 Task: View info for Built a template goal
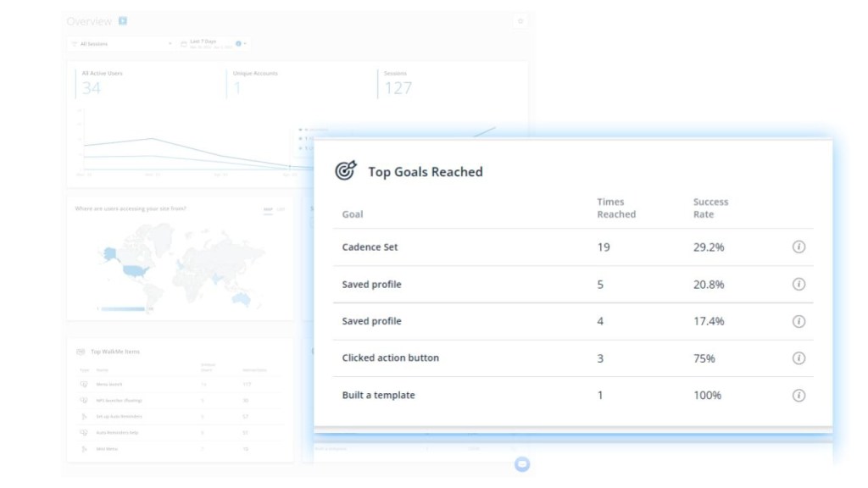click(x=798, y=395)
